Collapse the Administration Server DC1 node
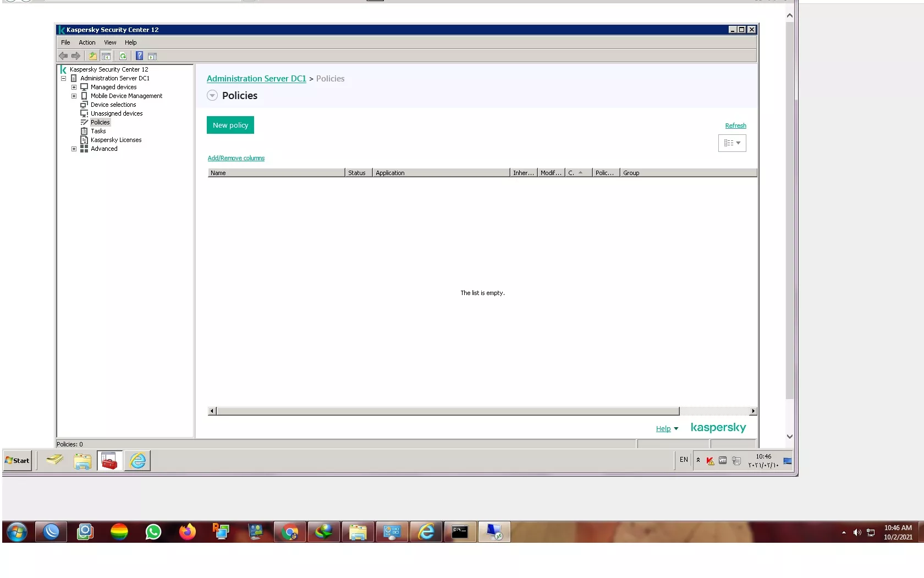The width and height of the screenshot is (924, 578). point(63,78)
